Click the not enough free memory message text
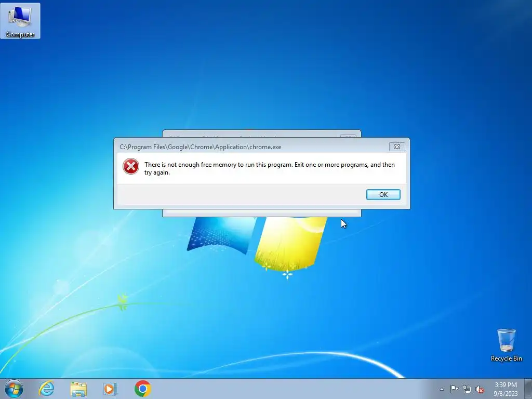Image resolution: width=532 pixels, height=399 pixels. pos(270,168)
